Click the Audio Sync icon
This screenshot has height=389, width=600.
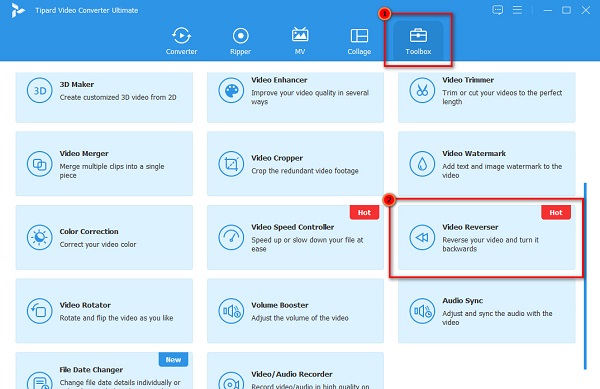pos(422,311)
